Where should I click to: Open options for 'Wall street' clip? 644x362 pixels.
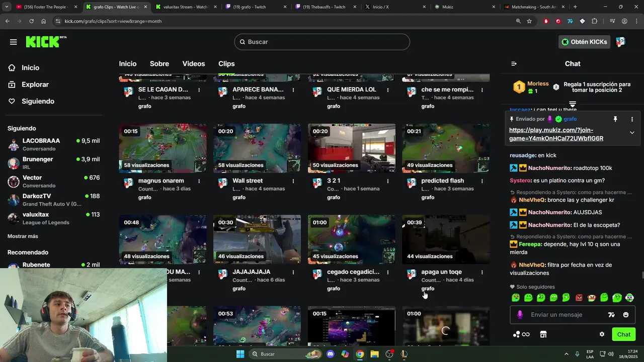[x=293, y=181]
